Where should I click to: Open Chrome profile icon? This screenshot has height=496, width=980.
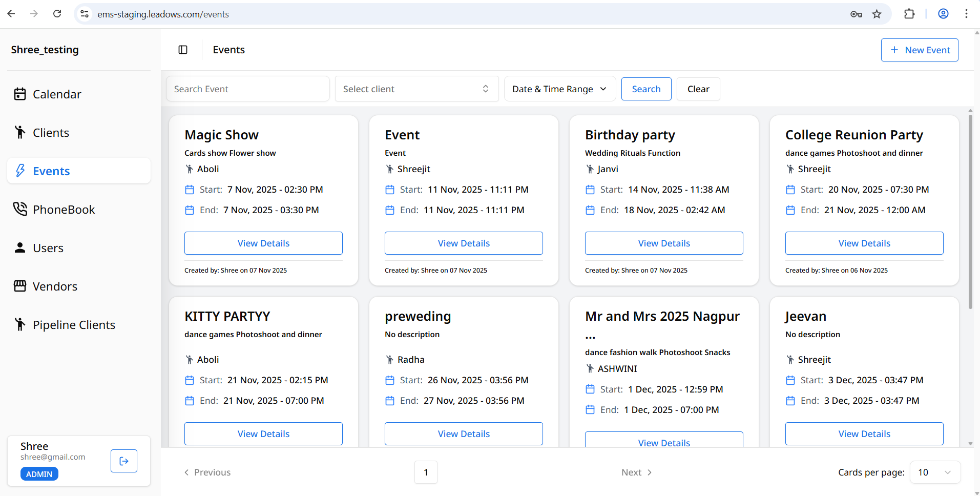tap(943, 14)
